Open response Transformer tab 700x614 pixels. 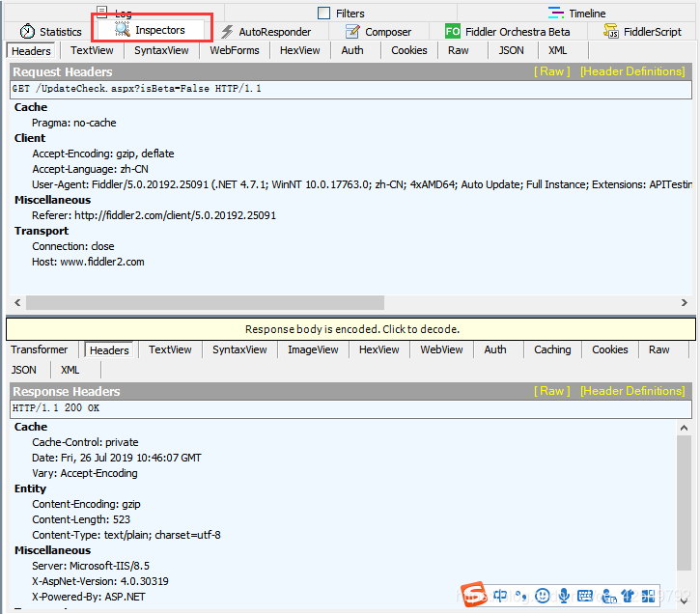click(40, 349)
